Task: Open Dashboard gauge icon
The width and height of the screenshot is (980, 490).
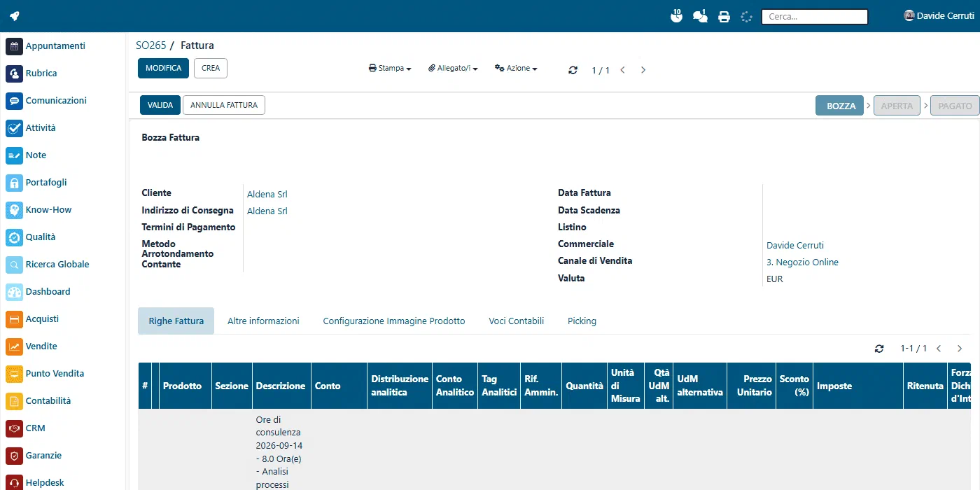Action: [x=15, y=292]
